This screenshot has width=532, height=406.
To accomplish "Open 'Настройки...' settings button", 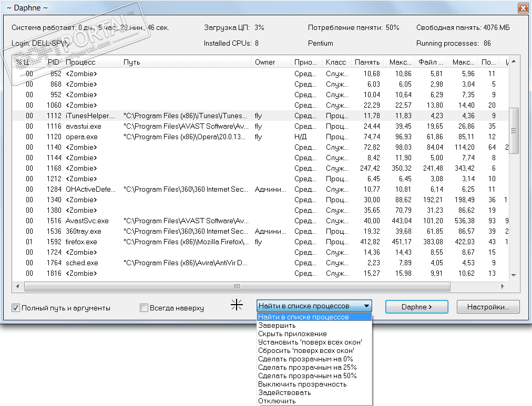I will tap(488, 307).
